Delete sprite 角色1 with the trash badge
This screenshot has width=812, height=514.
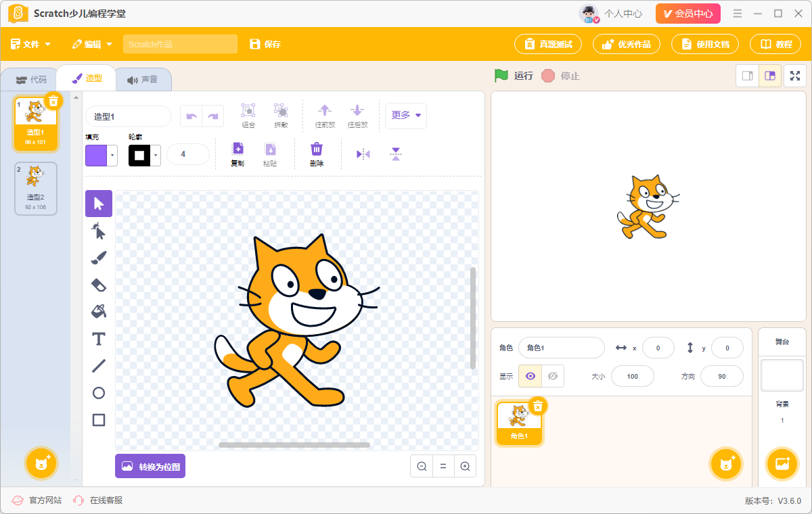click(538, 406)
